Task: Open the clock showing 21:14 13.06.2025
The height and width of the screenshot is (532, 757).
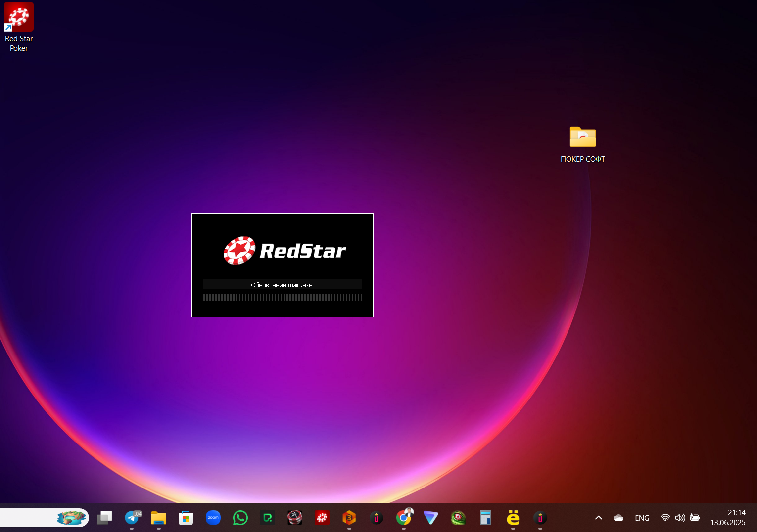Action: (728, 518)
